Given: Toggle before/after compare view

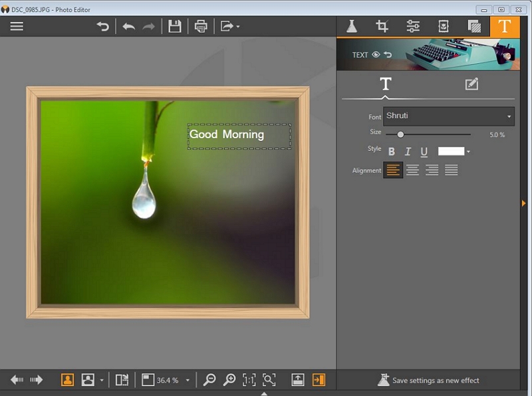Looking at the screenshot, I should [122, 380].
